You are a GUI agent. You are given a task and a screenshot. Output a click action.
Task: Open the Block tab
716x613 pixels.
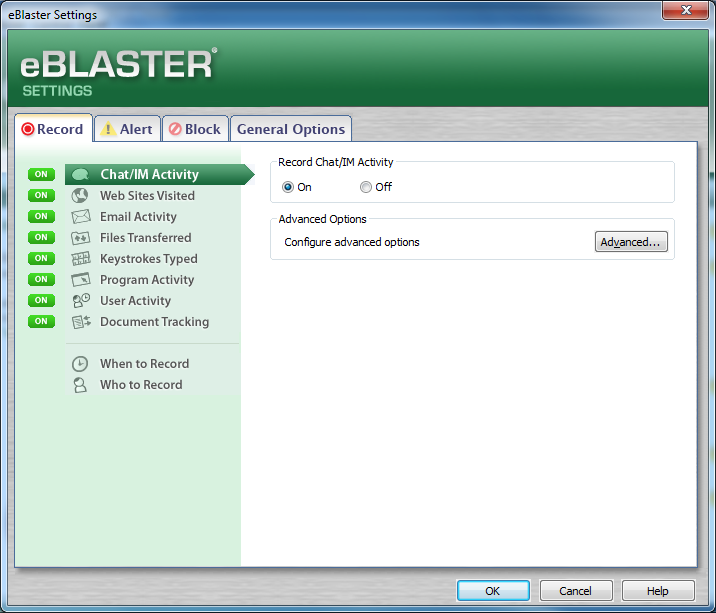(194, 129)
